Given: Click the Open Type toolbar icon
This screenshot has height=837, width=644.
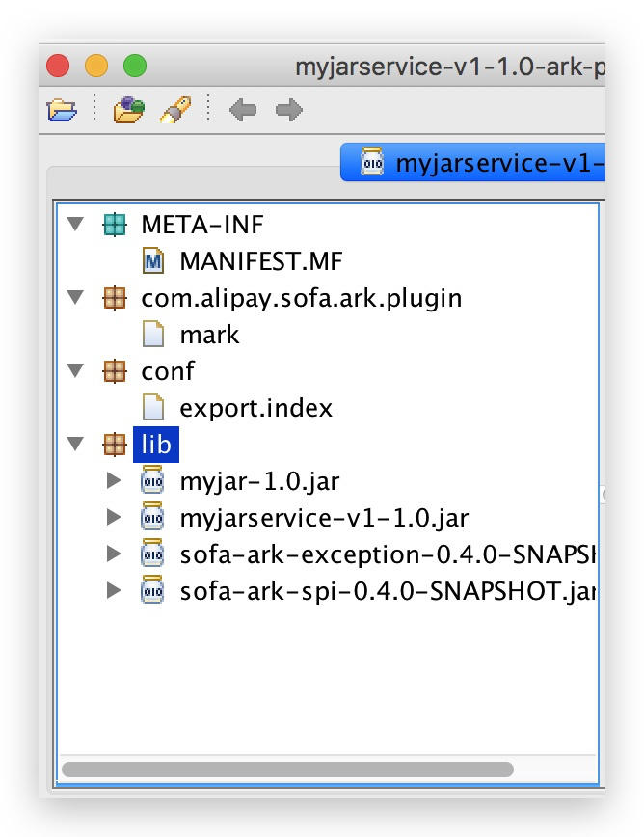Looking at the screenshot, I should point(128,110).
